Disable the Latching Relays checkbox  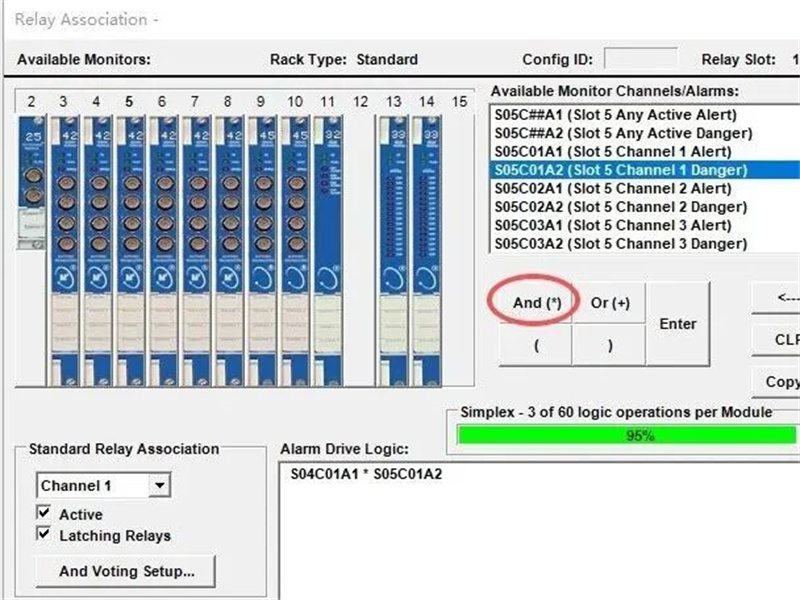(43, 535)
